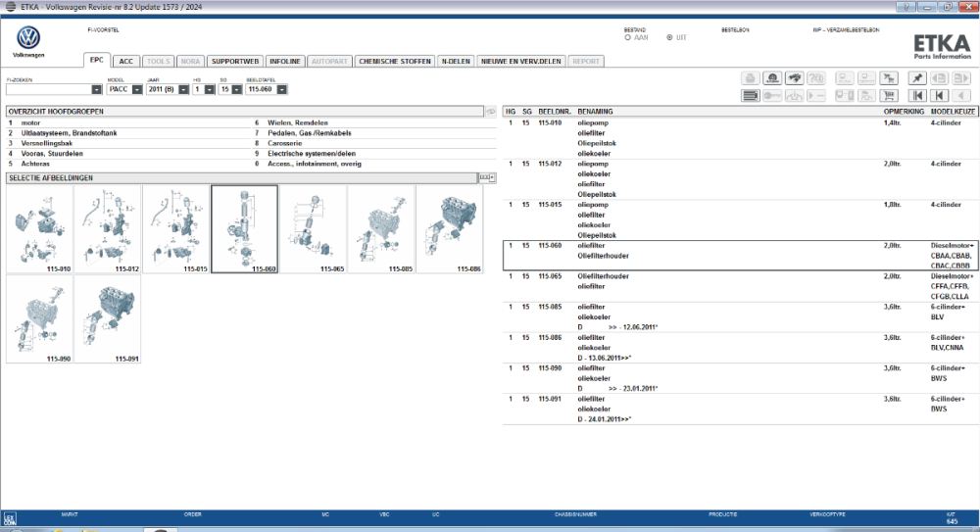Click the thumbnail view toggle icon beside Selectie Afbeeldingen
The width and height of the screenshot is (980, 532).
[x=487, y=178]
